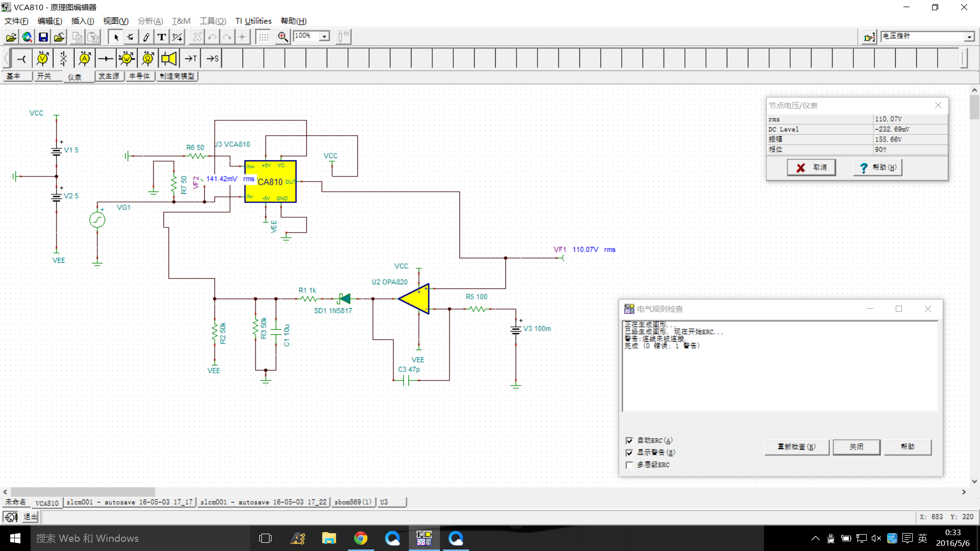Open the 分析(A) menu
Viewport: 980px width, 551px height.
150,21
